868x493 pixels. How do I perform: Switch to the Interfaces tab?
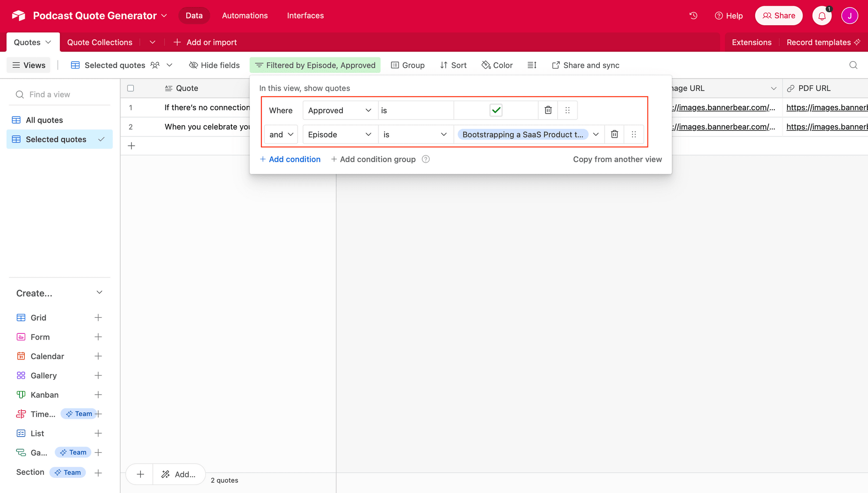tap(305, 15)
